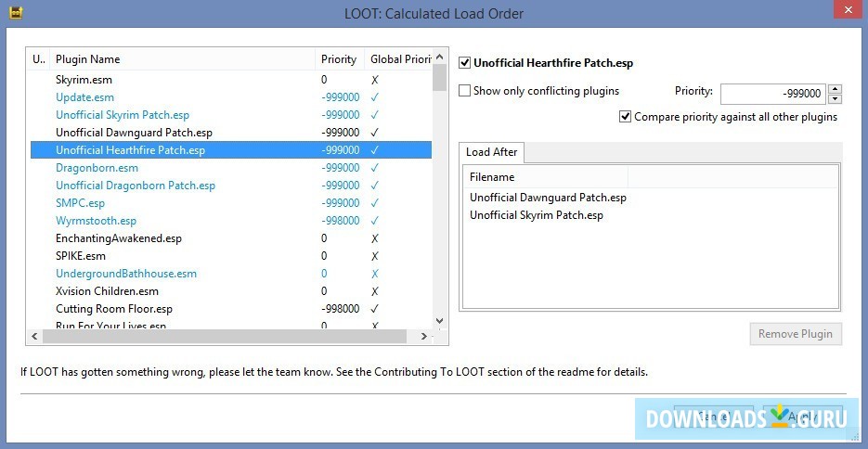Select the highlighted Unofficial Hearthfire Patch.esp row
This screenshot has height=449, width=868.
tap(231, 150)
